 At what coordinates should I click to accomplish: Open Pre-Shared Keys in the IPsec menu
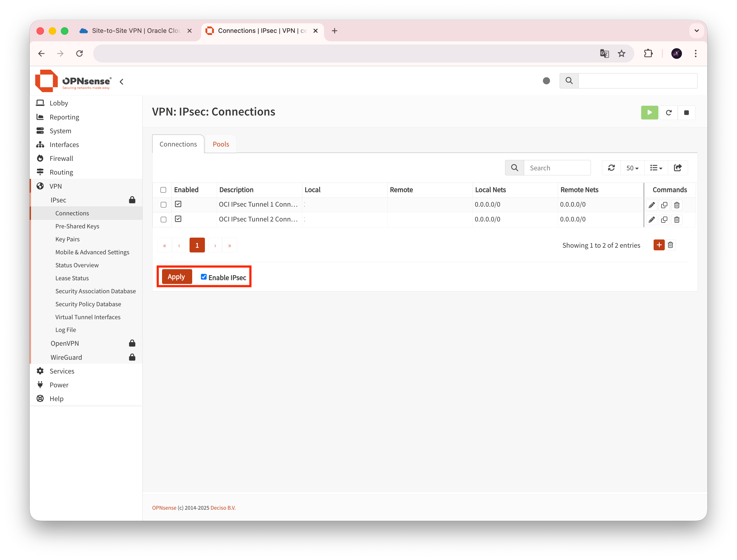[77, 226]
